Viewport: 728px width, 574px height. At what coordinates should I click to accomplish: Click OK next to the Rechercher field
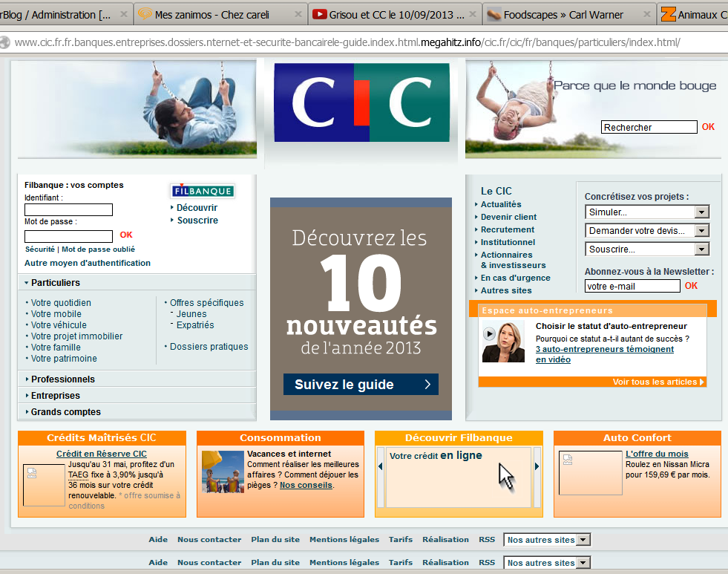tap(708, 127)
